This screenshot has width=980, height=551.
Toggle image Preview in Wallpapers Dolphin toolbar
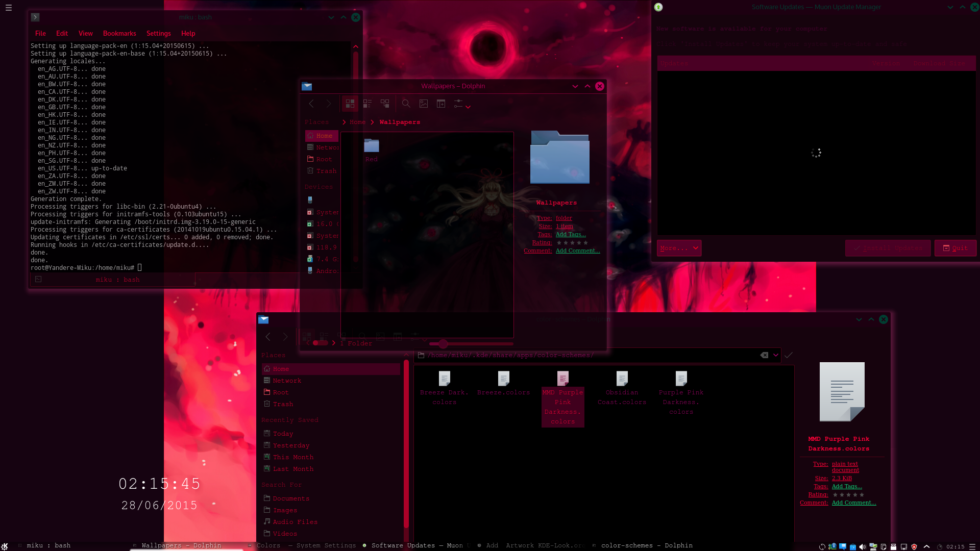pos(424,104)
